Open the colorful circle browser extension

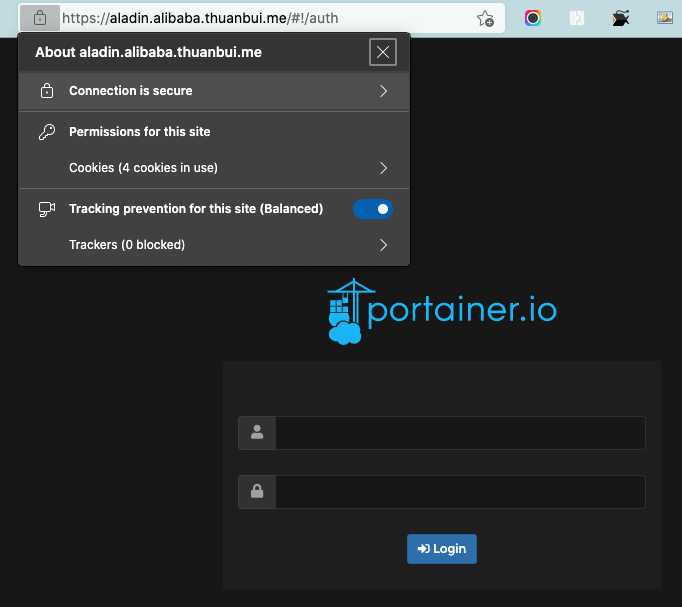(533, 18)
